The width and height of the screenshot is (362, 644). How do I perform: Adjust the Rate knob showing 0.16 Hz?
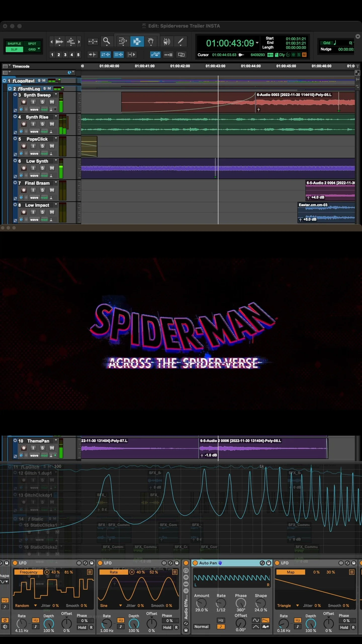click(284, 623)
